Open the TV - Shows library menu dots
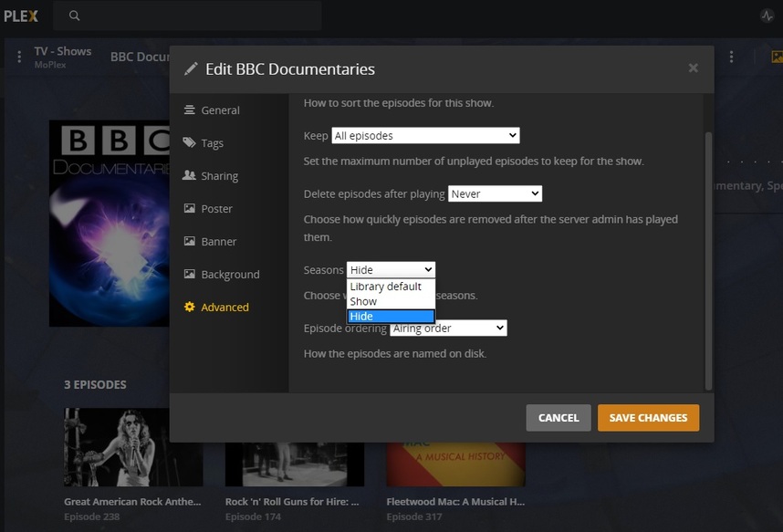Image resolution: width=783 pixels, height=532 pixels. 19,57
